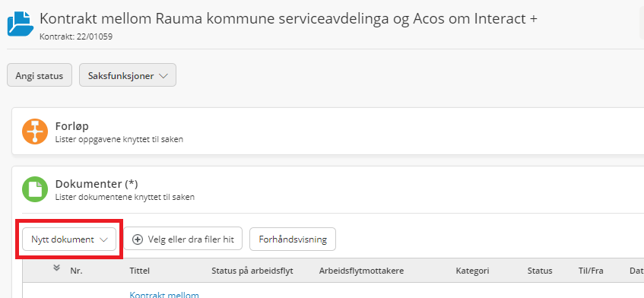644x298 pixels.
Task: Sort by Kategori column header
Action: click(x=472, y=271)
